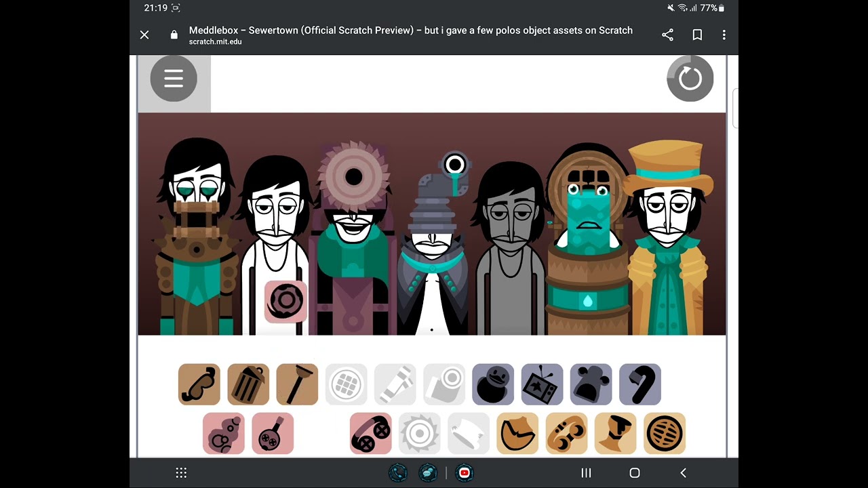Viewport: 868px width, 488px height.
Task: Tap the white character in tank top
Action: [275, 244]
